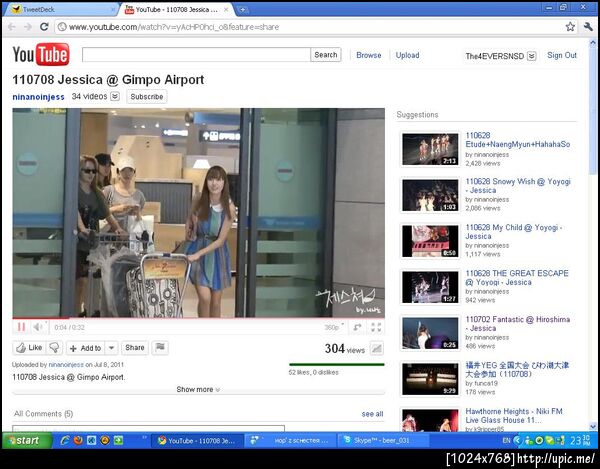The height and width of the screenshot is (469, 600).
Task: Add the video to a playlist
Action: [86, 348]
